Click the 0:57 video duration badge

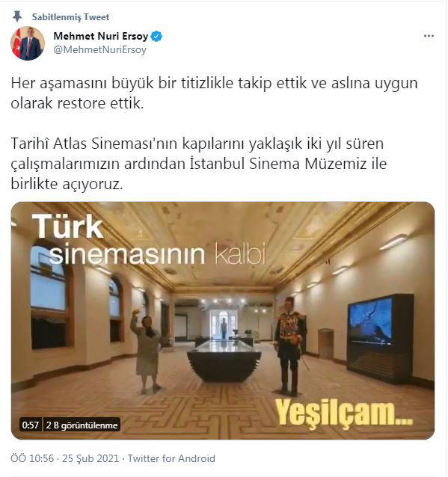click(31, 425)
